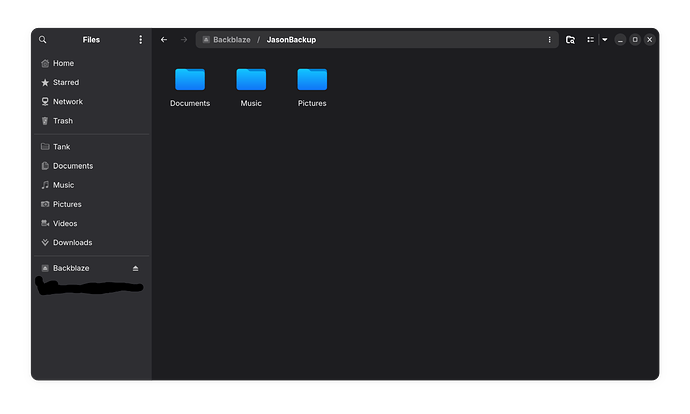Click the Music folder icon in main view
690x414 pixels.
pos(251,79)
